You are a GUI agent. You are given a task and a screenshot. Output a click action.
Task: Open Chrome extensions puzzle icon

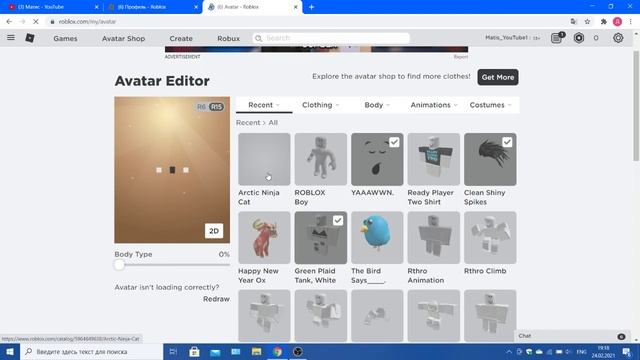(604, 22)
